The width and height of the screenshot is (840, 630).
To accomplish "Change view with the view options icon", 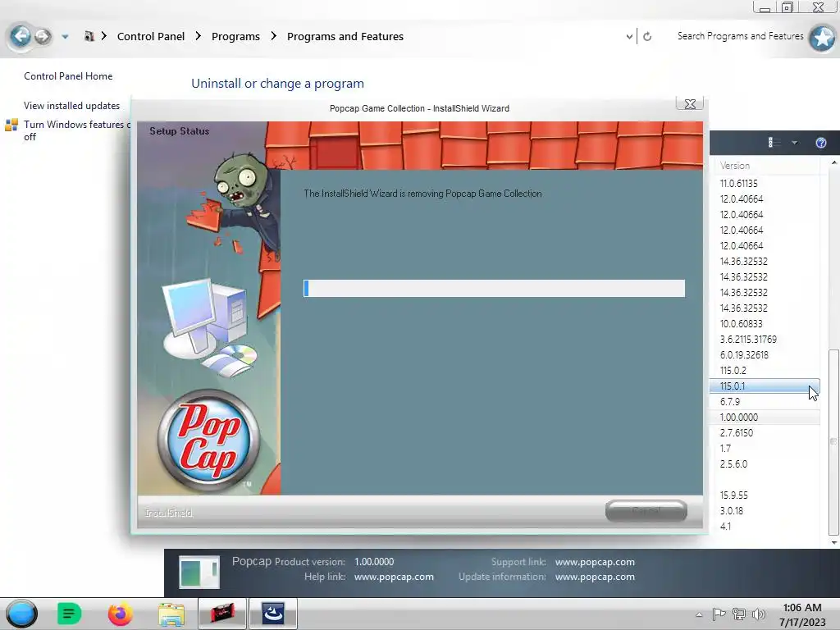I will [x=774, y=143].
